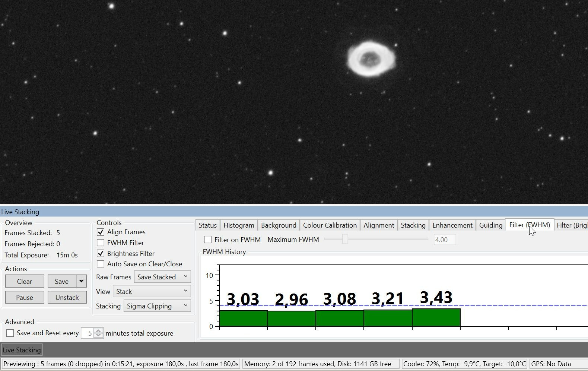Increment the Save and Reset minutes spinner
Viewport: 588px width, 371px height.
click(x=98, y=330)
